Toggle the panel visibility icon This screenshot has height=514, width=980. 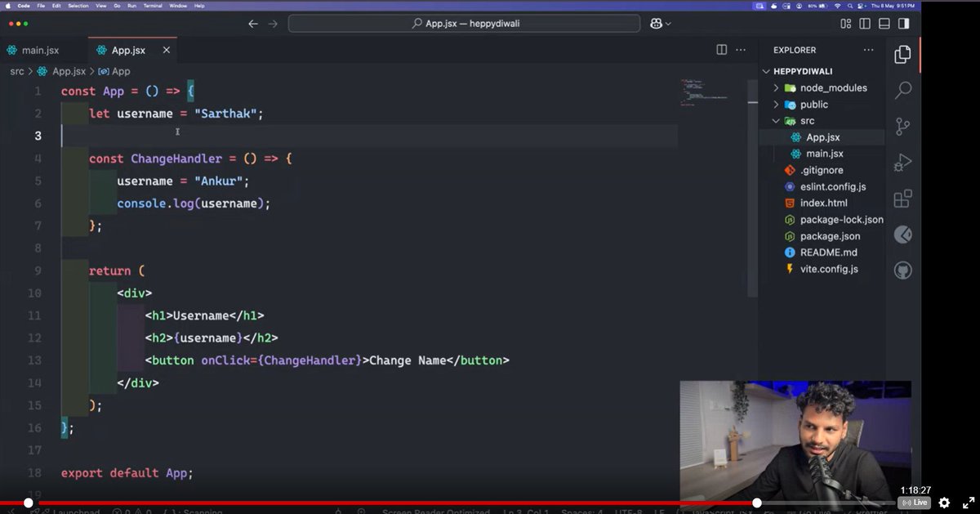[884, 24]
